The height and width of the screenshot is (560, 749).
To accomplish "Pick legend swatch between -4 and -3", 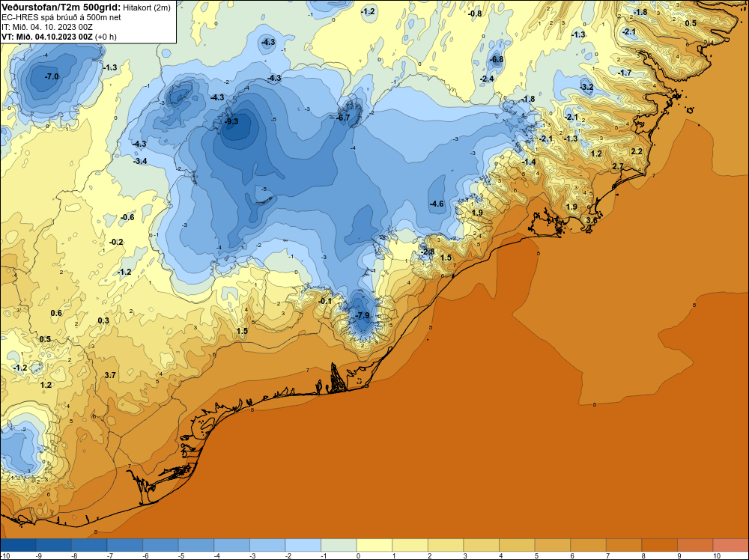I will click(x=232, y=545).
